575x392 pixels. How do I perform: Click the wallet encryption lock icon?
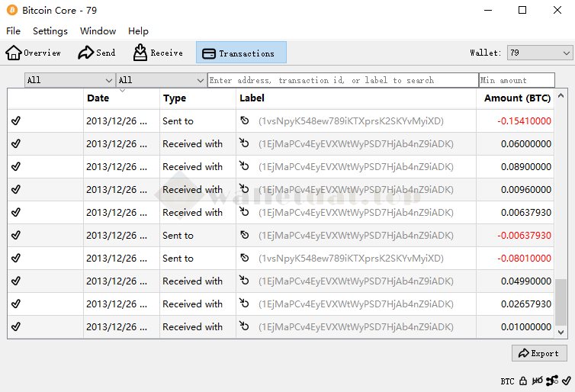(523, 381)
